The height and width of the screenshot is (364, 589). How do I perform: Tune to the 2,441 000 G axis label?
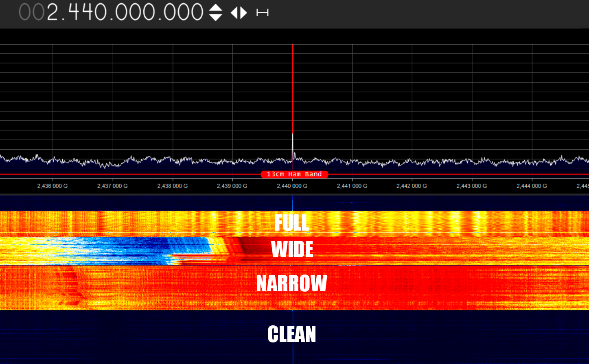click(352, 186)
